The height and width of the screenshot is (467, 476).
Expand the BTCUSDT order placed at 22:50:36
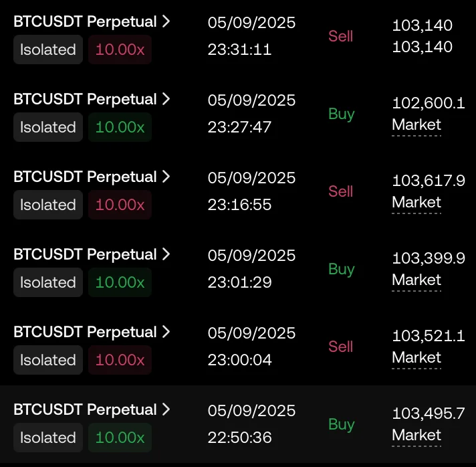tap(166, 409)
